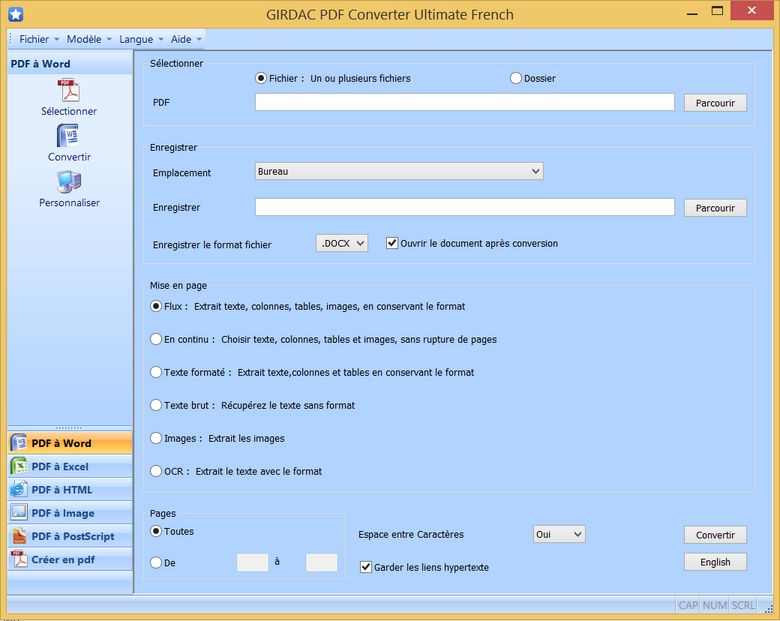This screenshot has height=621, width=780.
Task: Click the CAP indicator in status bar
Action: point(688,605)
